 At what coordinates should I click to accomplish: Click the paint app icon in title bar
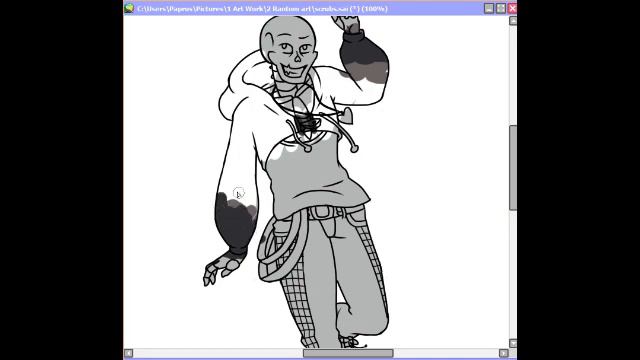(129, 8)
